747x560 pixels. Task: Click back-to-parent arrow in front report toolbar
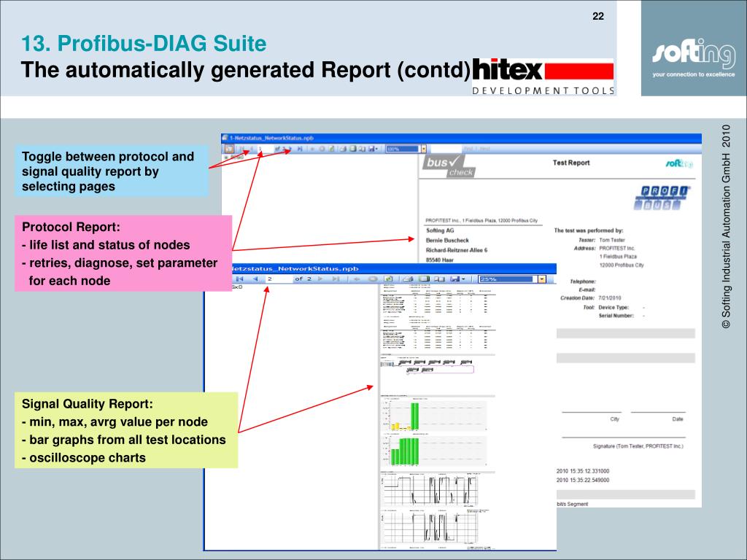(x=356, y=279)
